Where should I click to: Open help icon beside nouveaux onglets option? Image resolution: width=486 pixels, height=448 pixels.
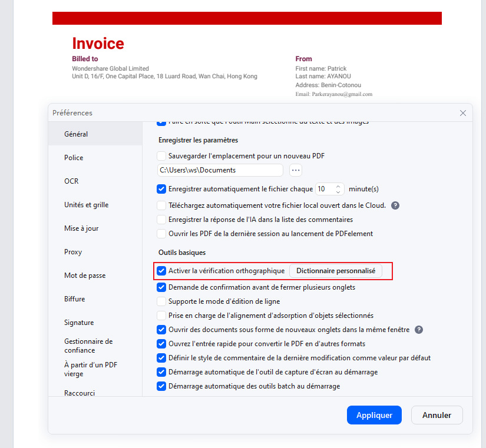click(x=419, y=330)
